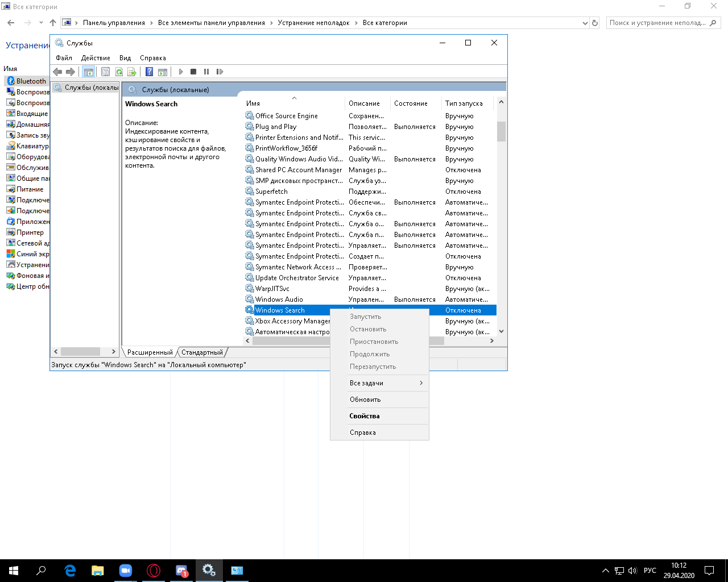Click the Pause Service toolbar icon
This screenshot has height=582, width=728.
(206, 72)
